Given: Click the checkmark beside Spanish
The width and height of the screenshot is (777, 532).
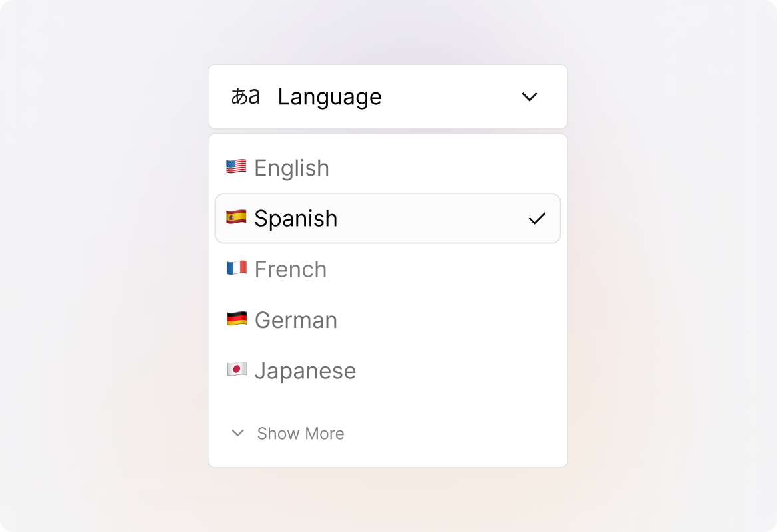Looking at the screenshot, I should coord(537,218).
